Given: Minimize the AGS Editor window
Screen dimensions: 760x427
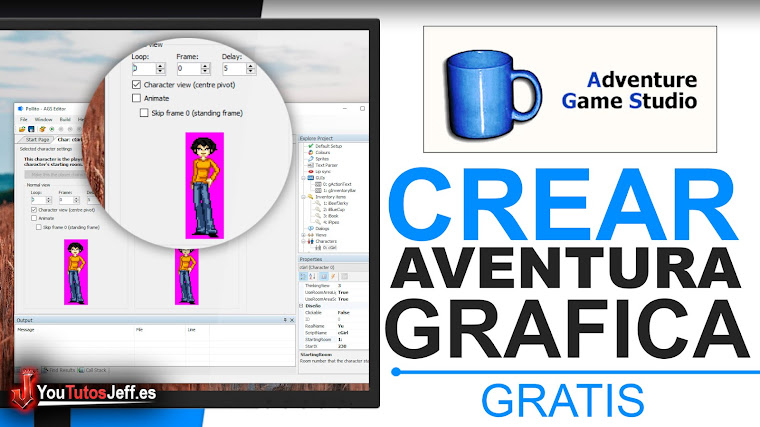Looking at the screenshot, I should [345, 109].
